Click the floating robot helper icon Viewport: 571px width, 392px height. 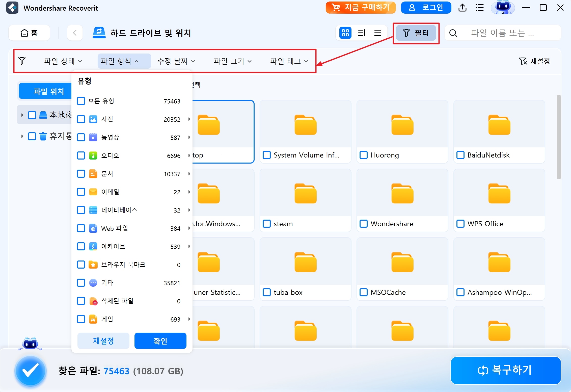click(x=30, y=344)
